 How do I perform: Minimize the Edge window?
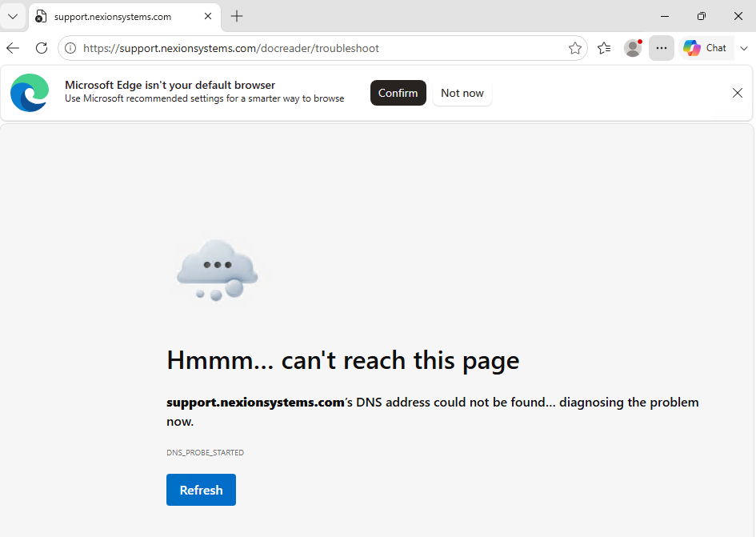click(x=664, y=16)
